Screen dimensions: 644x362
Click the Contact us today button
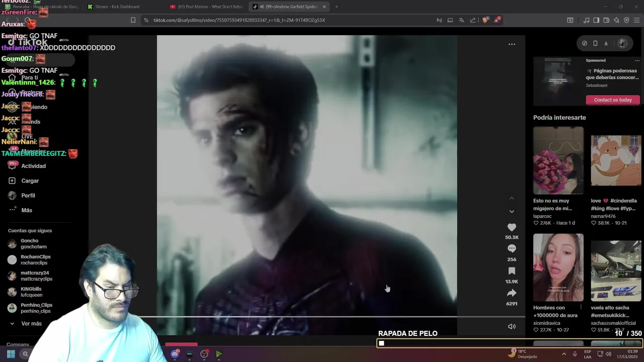[613, 100]
